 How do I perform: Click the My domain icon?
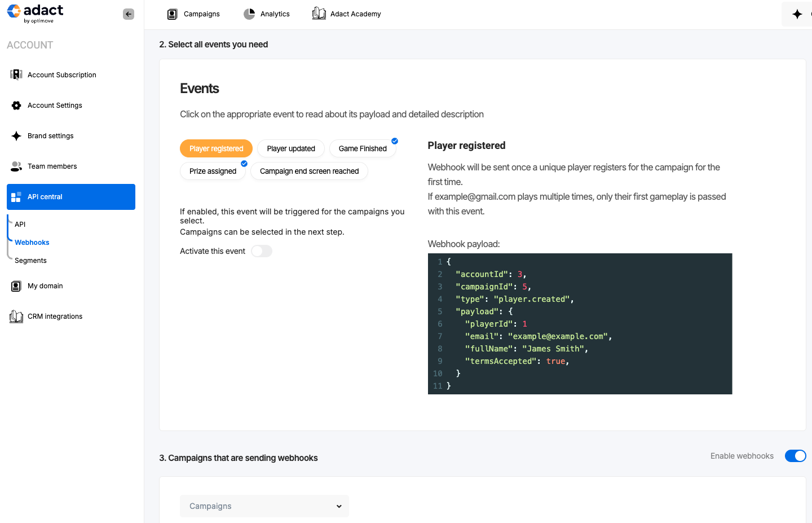[16, 286]
